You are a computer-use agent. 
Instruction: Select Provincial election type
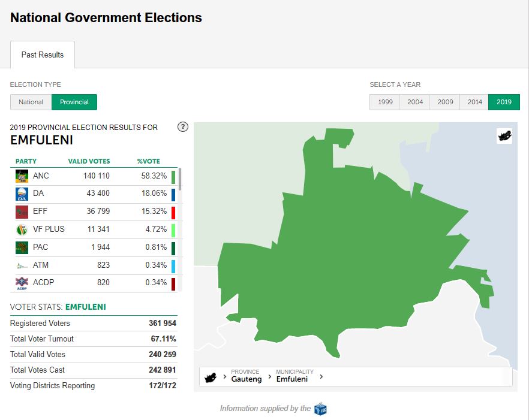point(74,102)
